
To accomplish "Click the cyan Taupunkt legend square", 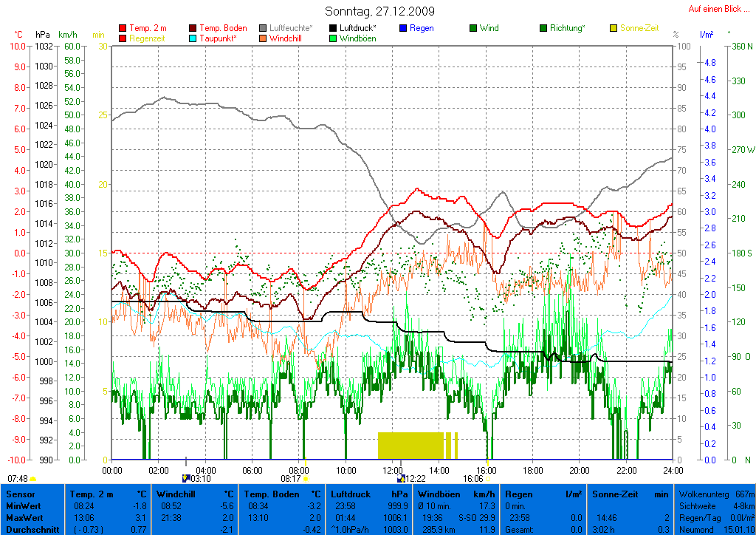I will (x=193, y=38).
